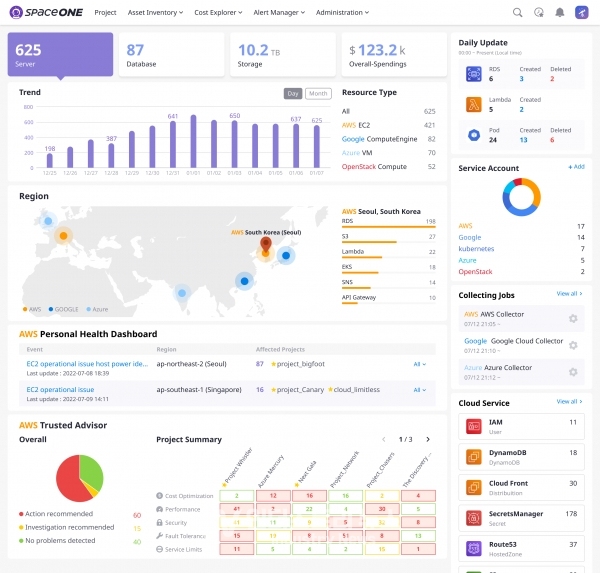Open settings gear for Google Cloud Collector
This screenshot has height=573, width=600.
[x=573, y=345]
